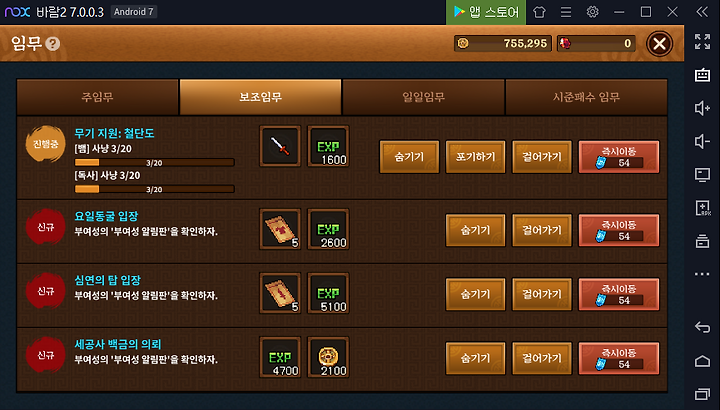This screenshot has width=720, height=410.
Task: Click the Android back arrow icon
Action: tap(702, 327)
